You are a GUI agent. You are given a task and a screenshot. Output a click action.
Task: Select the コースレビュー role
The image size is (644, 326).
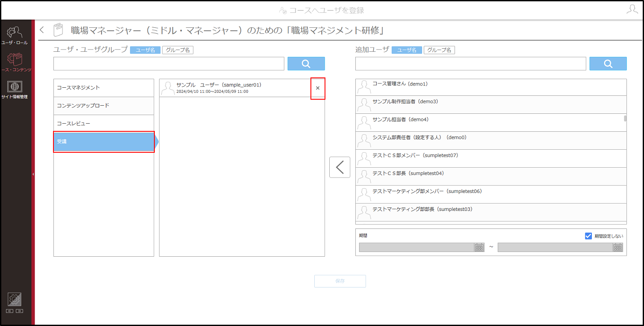103,124
